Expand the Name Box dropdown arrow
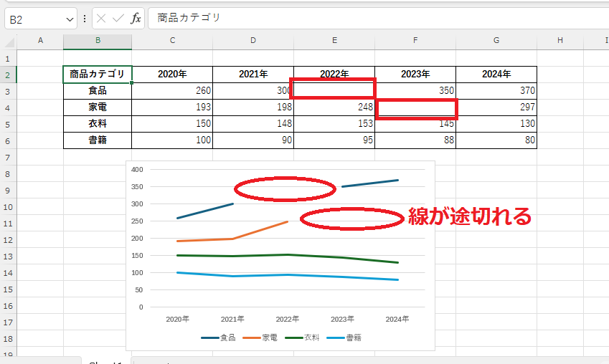This screenshot has height=364, width=609. tap(70, 19)
